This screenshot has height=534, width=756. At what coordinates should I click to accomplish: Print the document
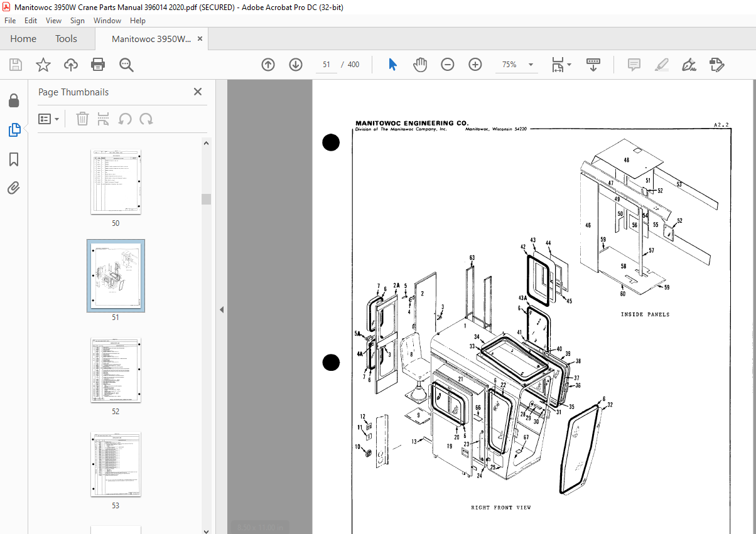[98, 65]
